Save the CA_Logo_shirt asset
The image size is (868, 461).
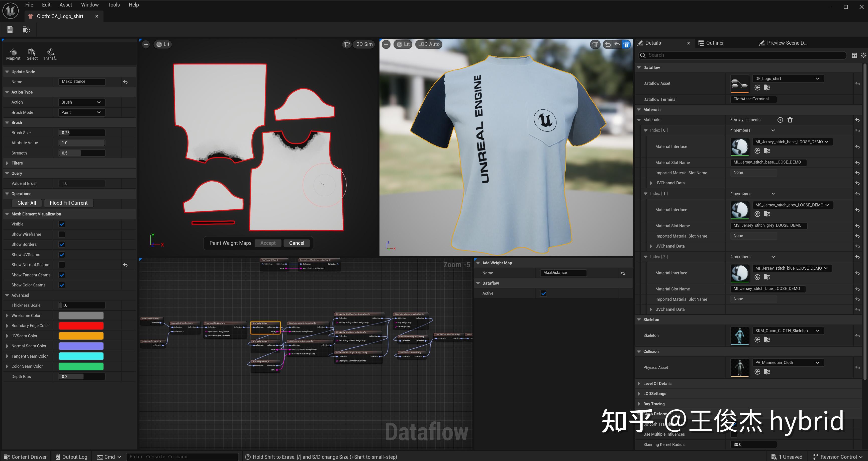(10, 30)
